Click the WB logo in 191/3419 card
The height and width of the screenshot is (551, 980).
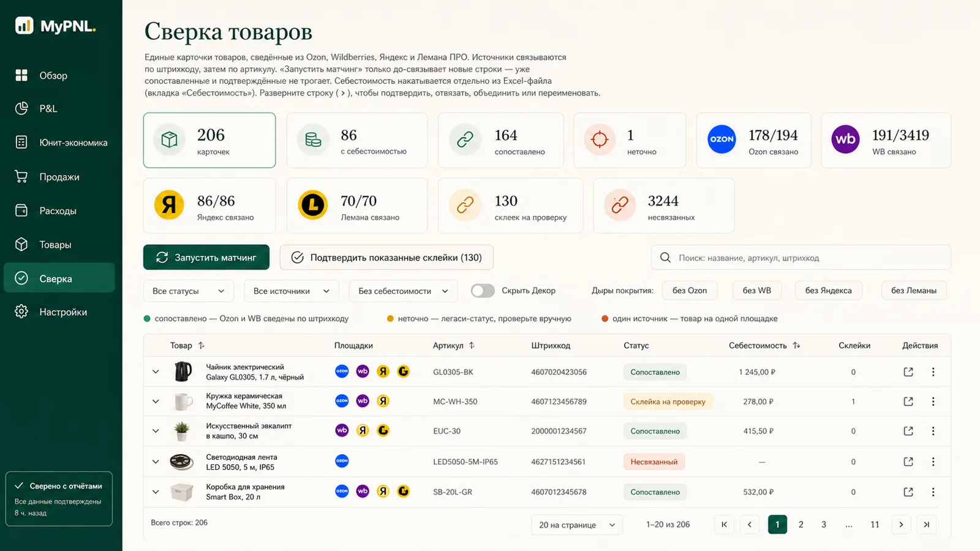tap(846, 139)
